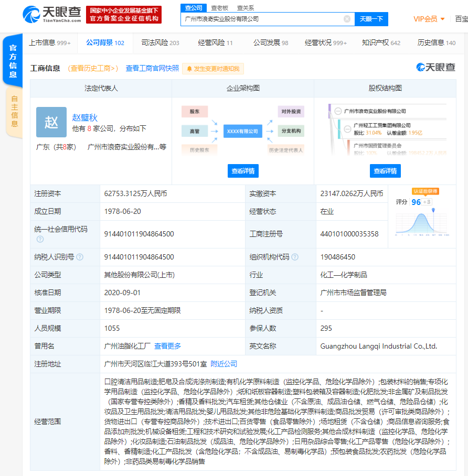This screenshot has width=468, height=476.
Task: Select the 自主信息 side tab
Action: point(14,112)
